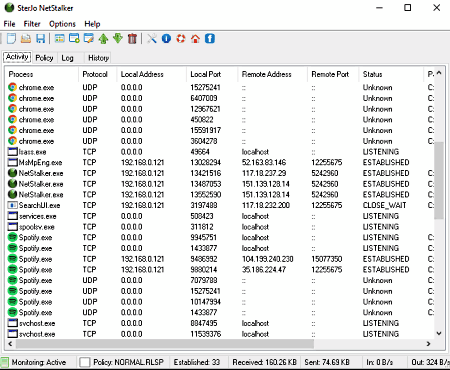Open the Help menu
This screenshot has width=450, height=370.
pos(92,24)
